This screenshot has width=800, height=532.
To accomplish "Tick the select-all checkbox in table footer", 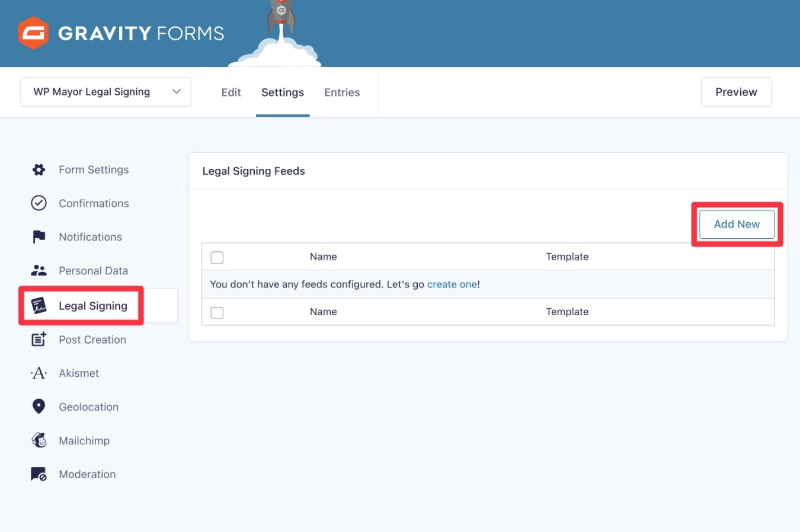I will tap(217, 313).
